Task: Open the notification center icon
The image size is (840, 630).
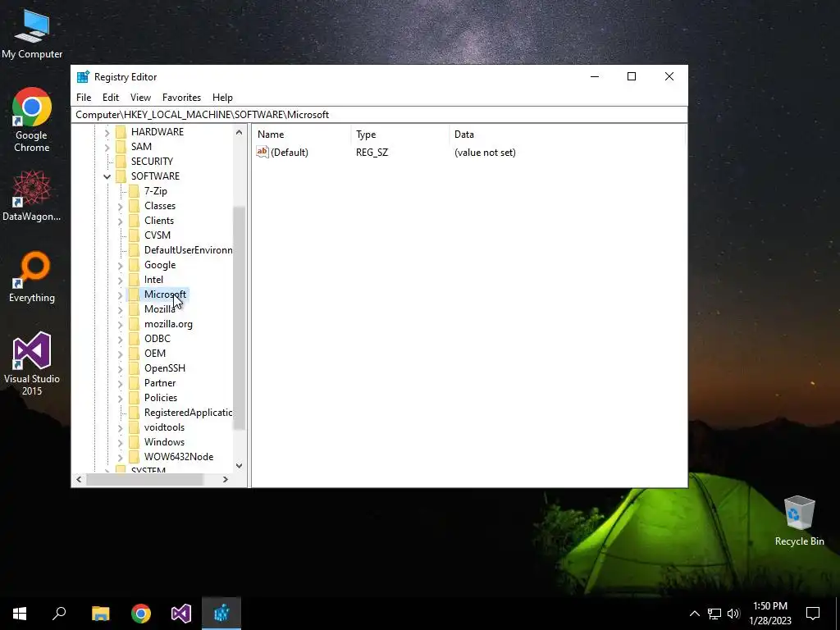Action: (813, 614)
